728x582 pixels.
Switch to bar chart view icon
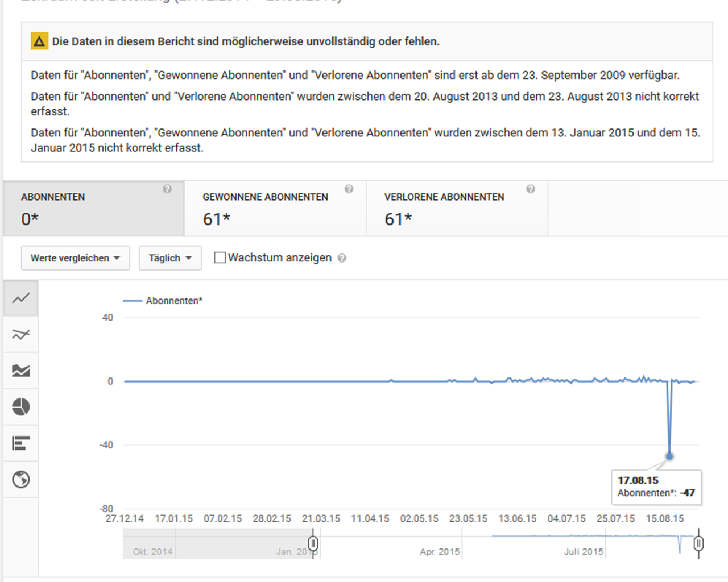click(x=21, y=443)
